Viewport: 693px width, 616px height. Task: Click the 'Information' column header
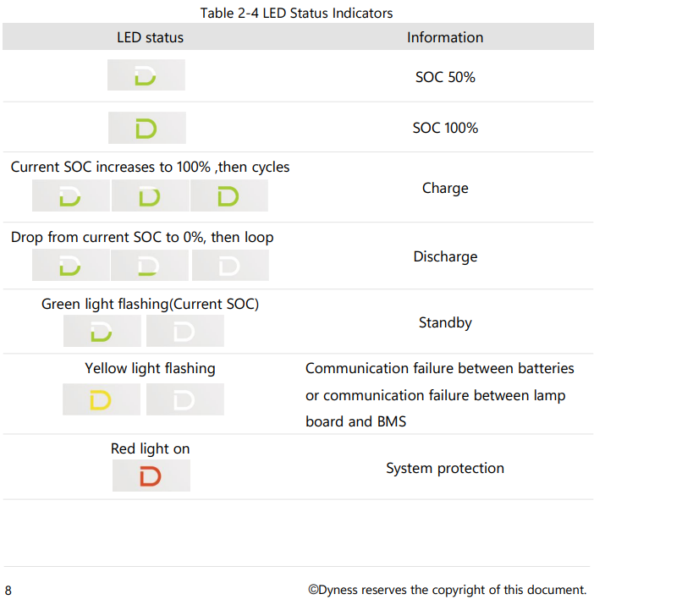coord(445,37)
